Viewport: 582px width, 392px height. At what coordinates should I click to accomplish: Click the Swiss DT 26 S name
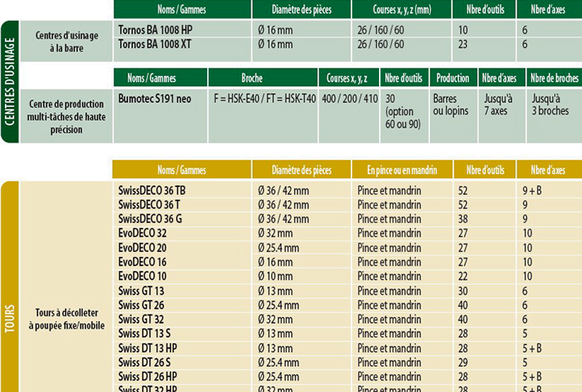click(144, 362)
